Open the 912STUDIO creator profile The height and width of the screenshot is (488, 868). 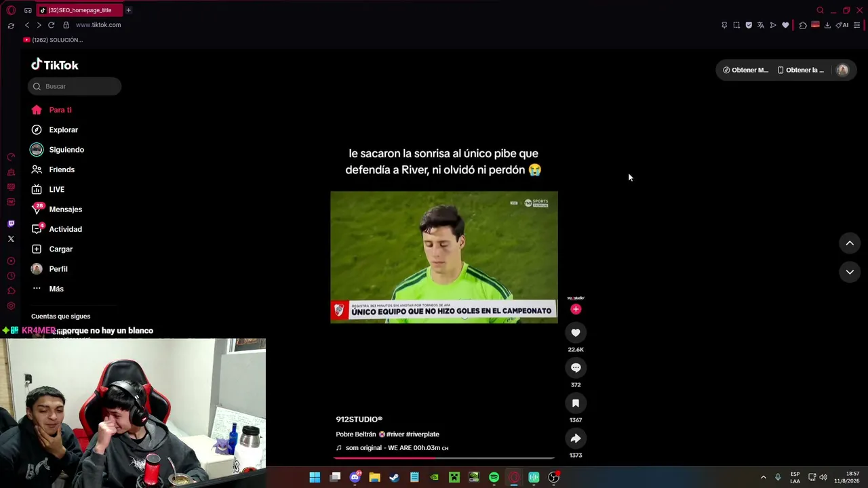(359, 420)
